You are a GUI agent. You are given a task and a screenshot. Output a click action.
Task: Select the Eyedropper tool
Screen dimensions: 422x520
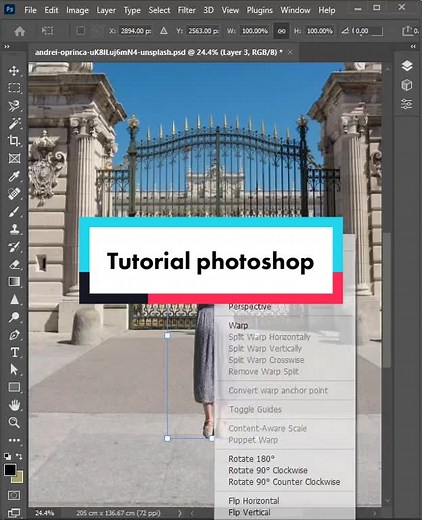[x=14, y=176]
